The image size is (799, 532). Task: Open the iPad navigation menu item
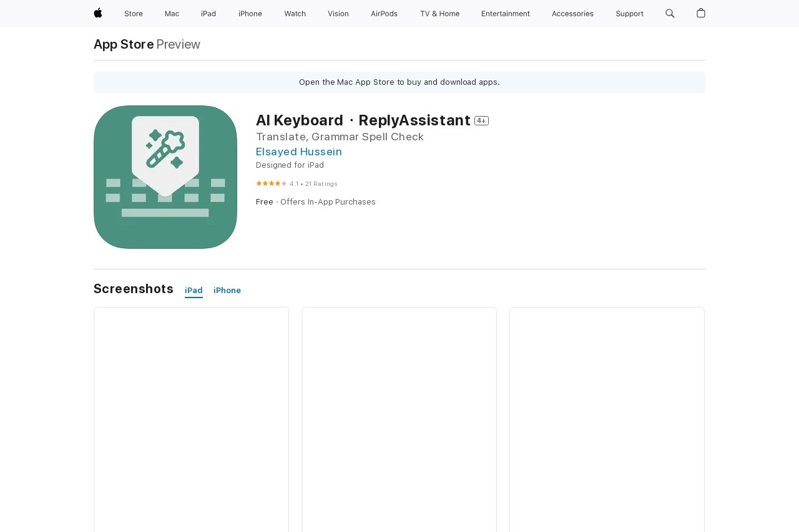(208, 14)
